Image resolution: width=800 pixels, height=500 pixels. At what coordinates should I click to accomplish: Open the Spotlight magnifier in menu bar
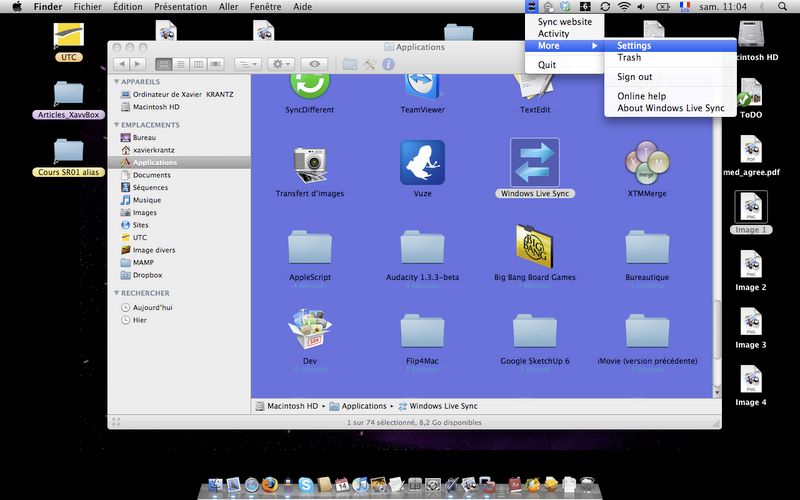click(782, 7)
